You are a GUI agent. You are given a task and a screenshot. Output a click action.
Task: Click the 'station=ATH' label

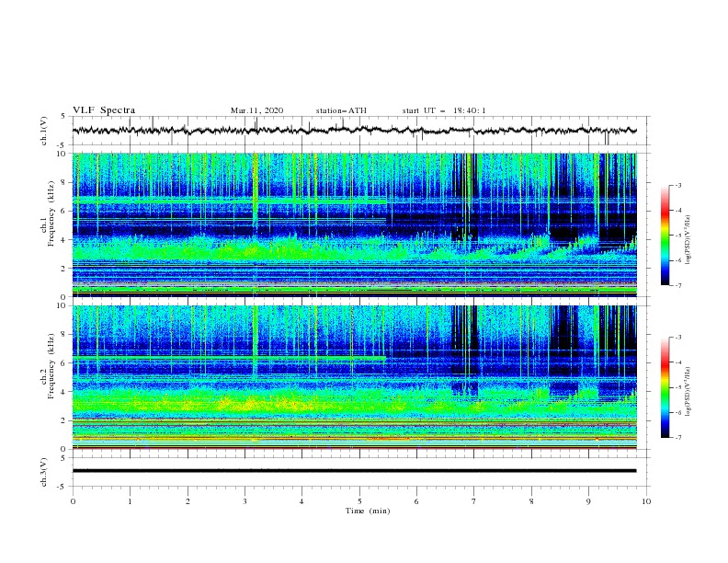pos(341,110)
